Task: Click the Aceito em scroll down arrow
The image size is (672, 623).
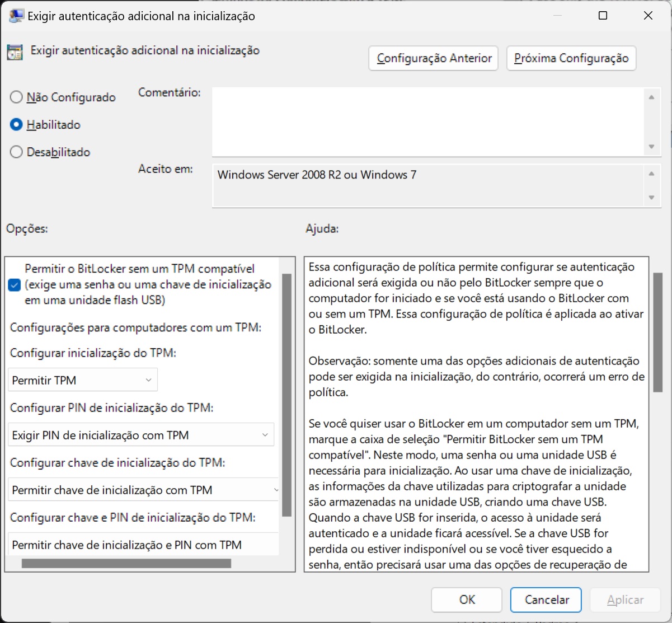Action: click(651, 197)
